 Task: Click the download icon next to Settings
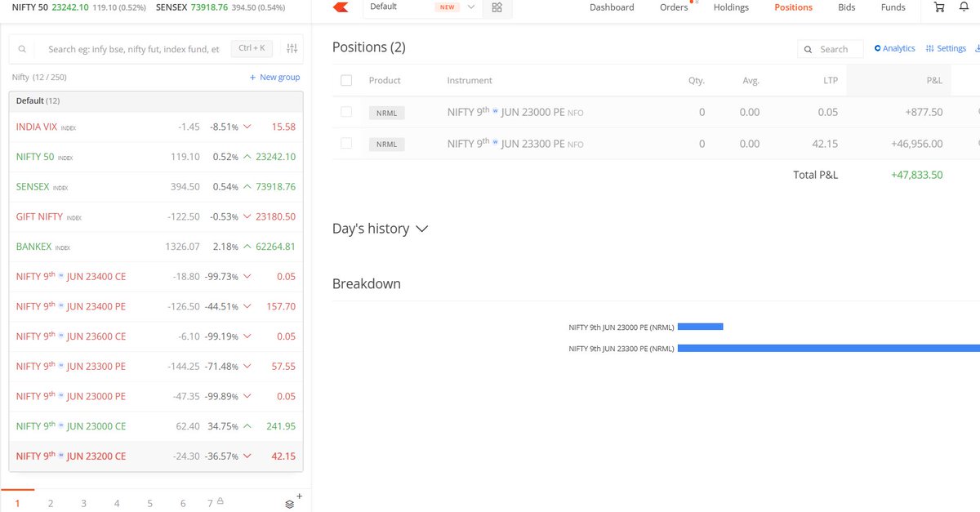point(976,49)
